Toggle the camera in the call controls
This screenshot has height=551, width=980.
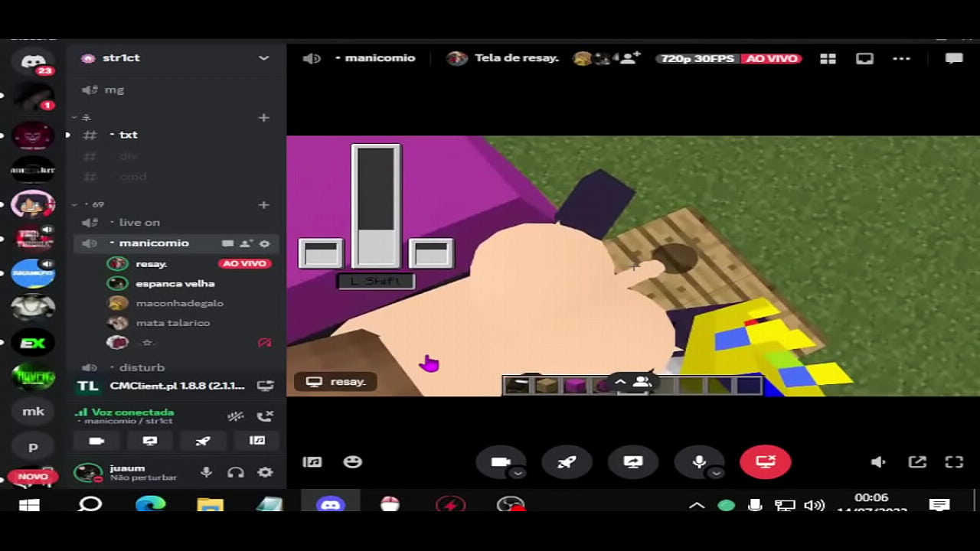coord(500,462)
